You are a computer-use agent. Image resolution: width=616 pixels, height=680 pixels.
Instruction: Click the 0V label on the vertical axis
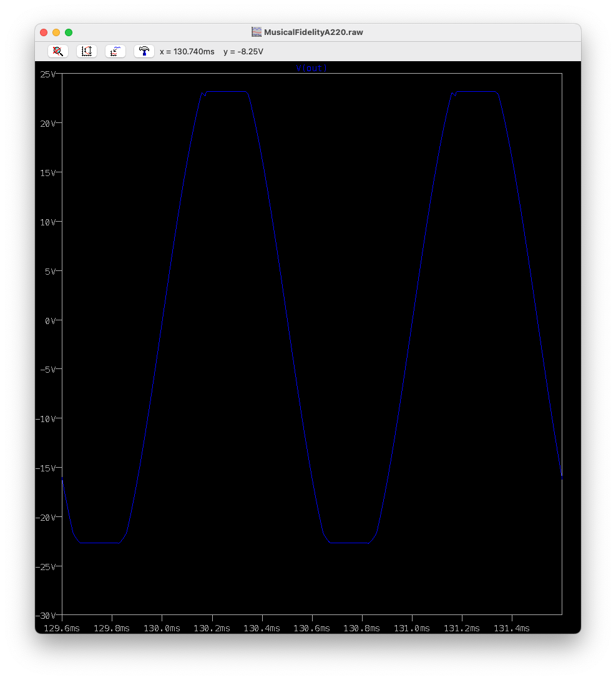tap(51, 321)
